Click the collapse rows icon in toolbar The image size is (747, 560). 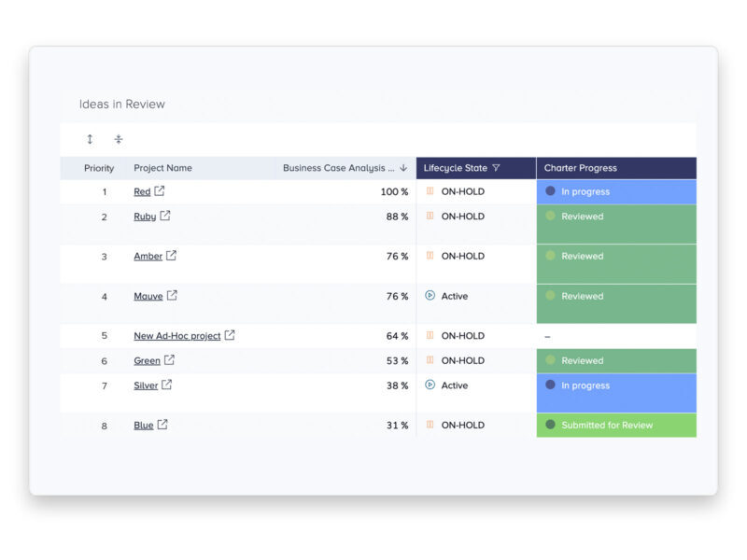pyautogui.click(x=119, y=139)
